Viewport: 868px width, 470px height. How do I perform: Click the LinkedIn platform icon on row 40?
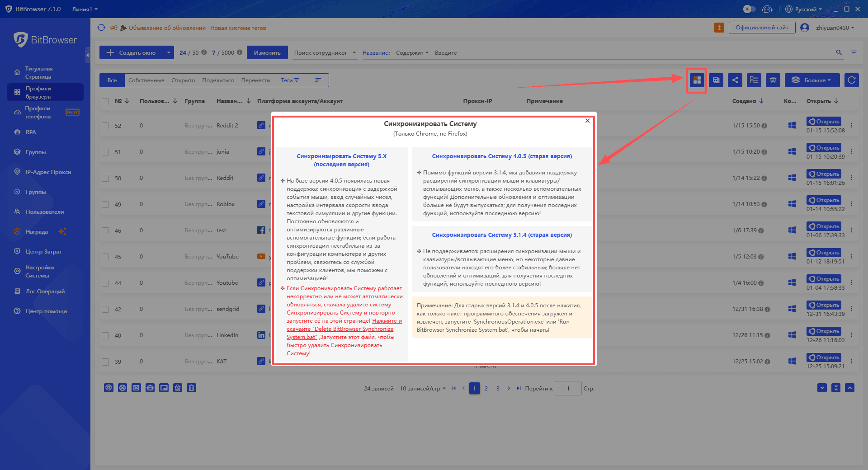coord(261,335)
